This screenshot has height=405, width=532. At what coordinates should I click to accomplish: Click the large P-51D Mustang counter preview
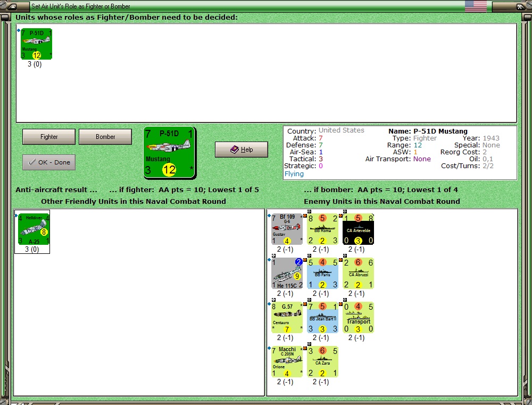(x=170, y=152)
